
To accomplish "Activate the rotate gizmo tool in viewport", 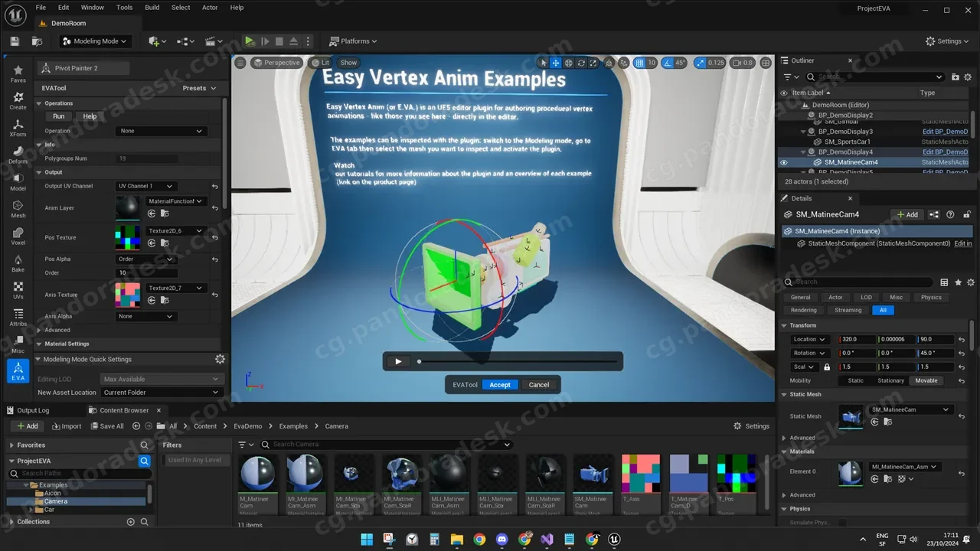I will (581, 63).
